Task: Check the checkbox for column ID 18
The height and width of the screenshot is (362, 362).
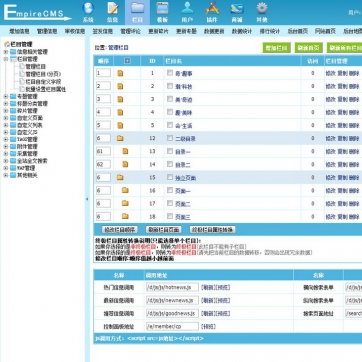Action: tap(170, 216)
